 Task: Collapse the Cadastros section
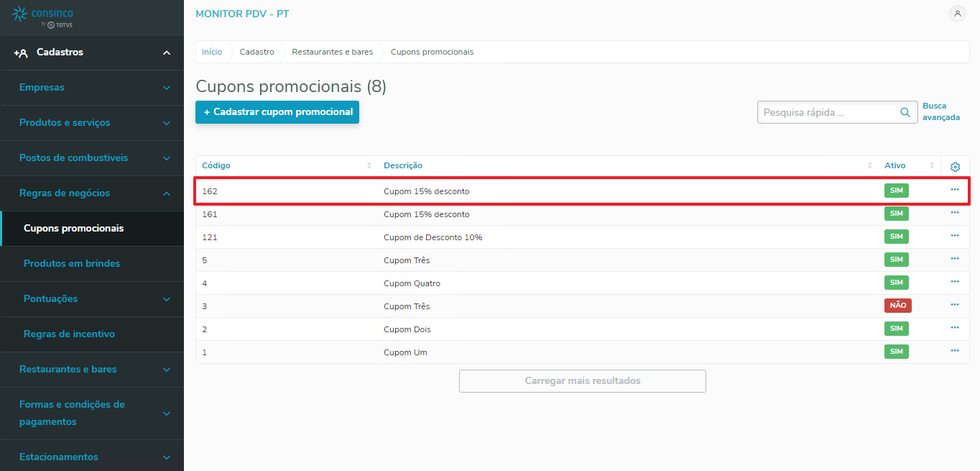[167, 53]
